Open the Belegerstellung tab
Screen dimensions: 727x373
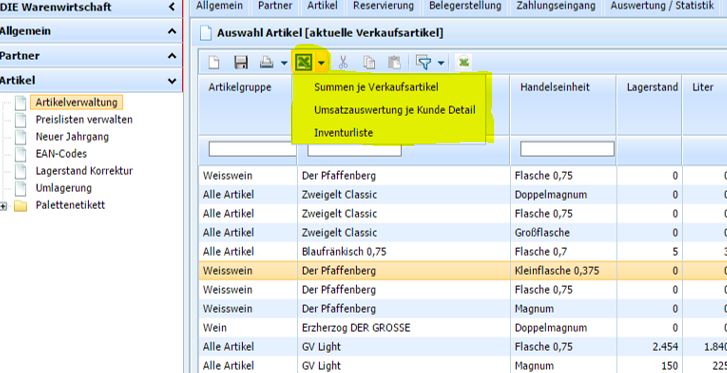point(465,6)
